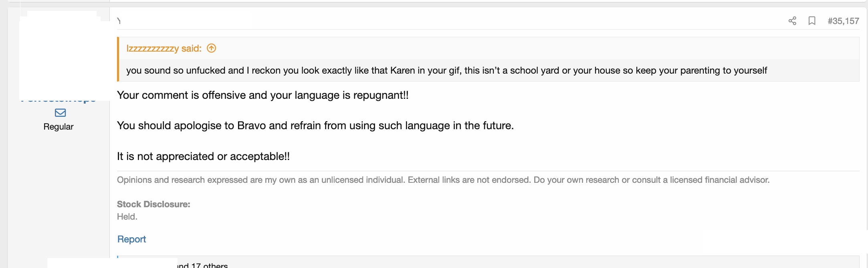Click the line "It is not appreciated or acceptable!!"
Image resolution: width=868 pixels, height=268 pixels.
(203, 156)
